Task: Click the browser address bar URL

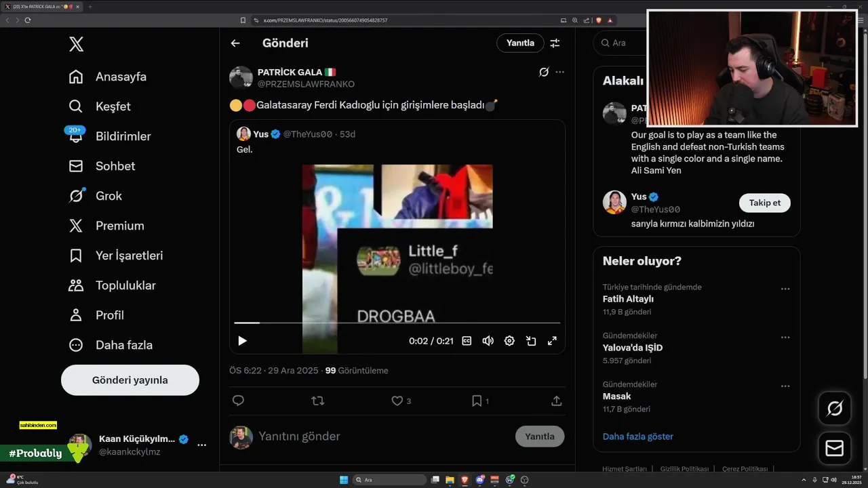Action: [325, 20]
